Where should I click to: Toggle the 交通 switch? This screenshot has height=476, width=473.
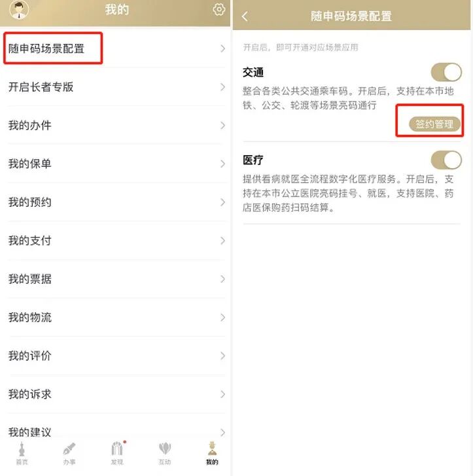coord(446,72)
